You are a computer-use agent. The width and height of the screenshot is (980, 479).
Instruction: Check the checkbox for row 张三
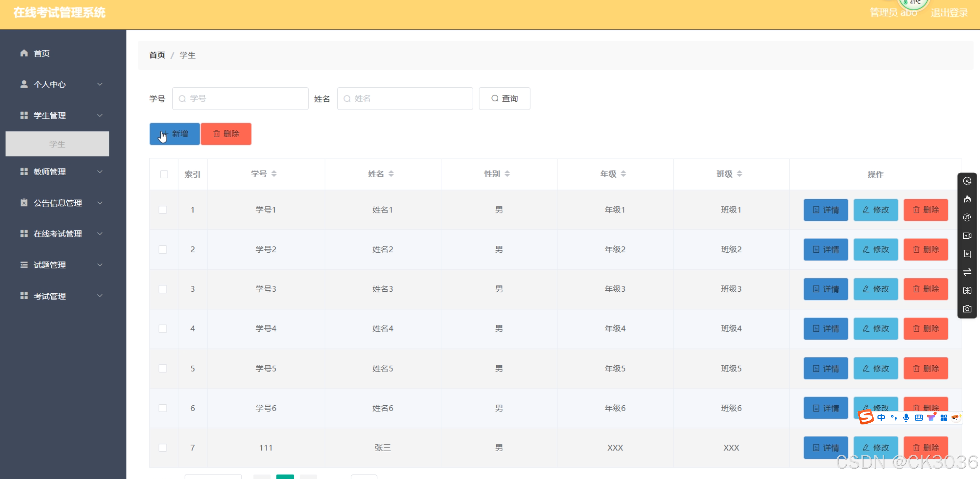(x=163, y=447)
